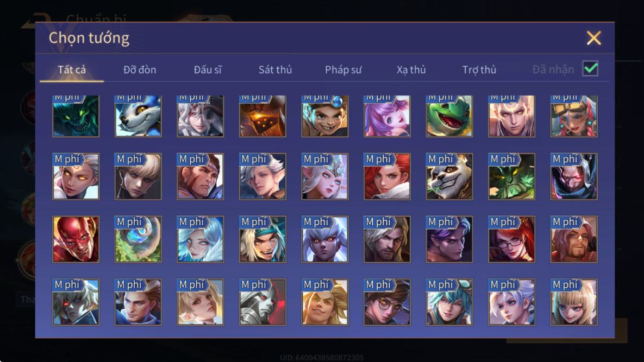Open the Xạ thủ tab
Viewport: 644px width, 362px height.
[x=411, y=69]
